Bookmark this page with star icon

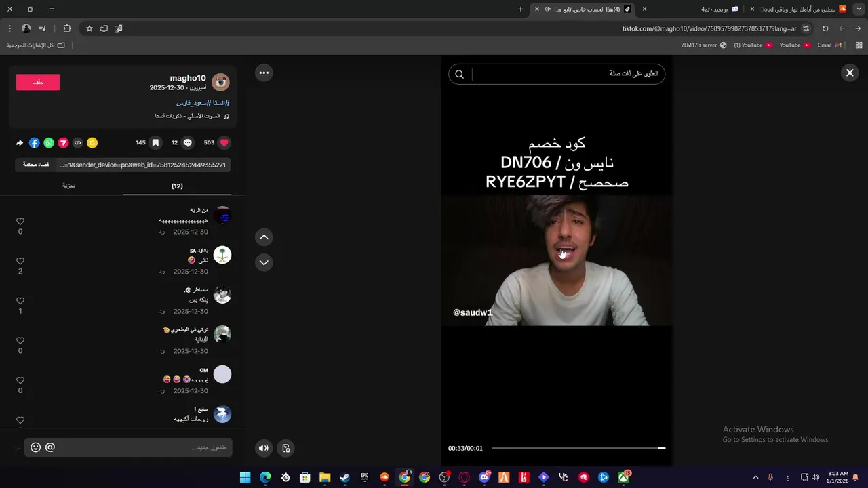[x=89, y=28]
